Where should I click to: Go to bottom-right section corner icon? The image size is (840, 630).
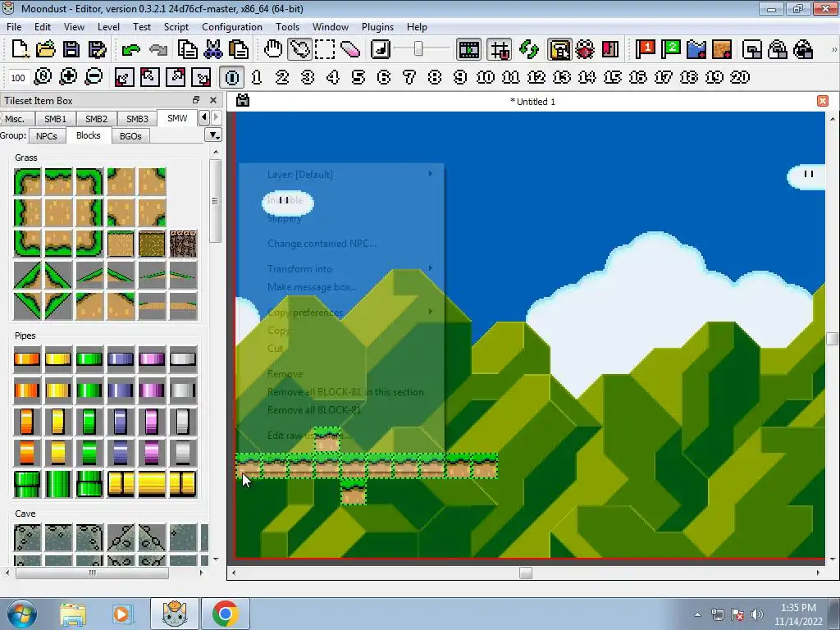(201, 77)
